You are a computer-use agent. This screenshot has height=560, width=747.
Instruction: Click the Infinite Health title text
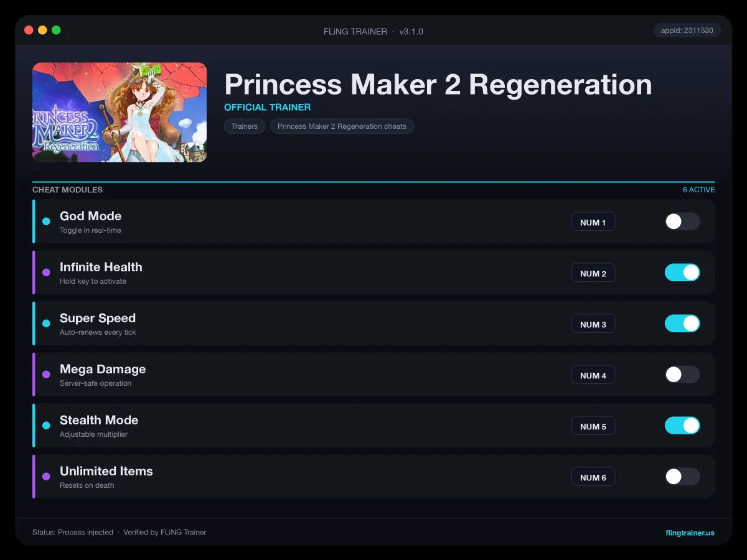(101, 267)
